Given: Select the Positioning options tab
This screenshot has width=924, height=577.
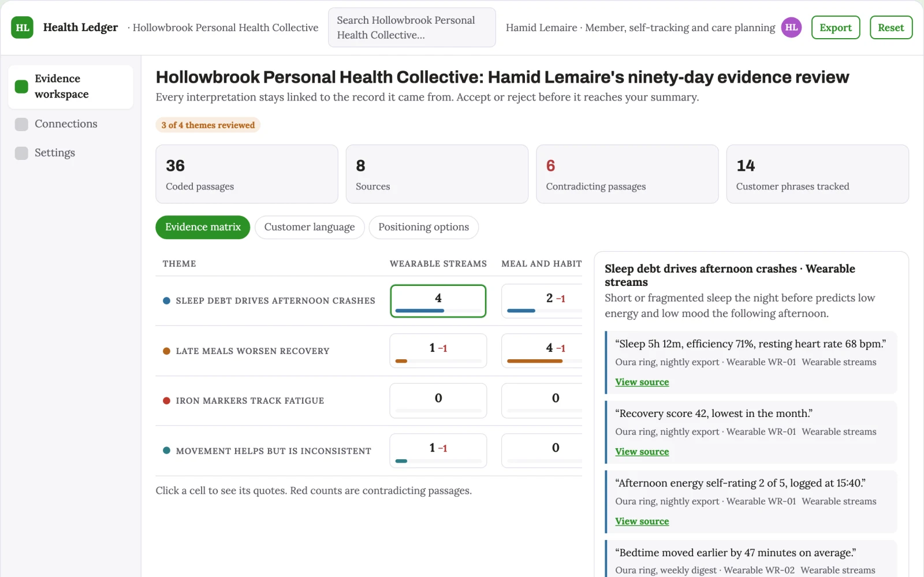Looking at the screenshot, I should tap(424, 228).
